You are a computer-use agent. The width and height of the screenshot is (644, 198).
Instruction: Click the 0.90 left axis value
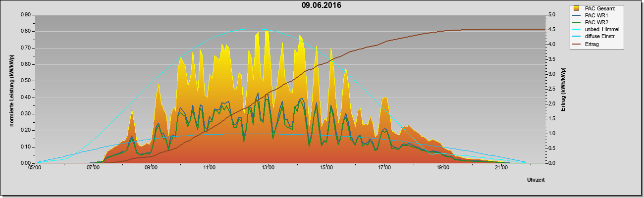pos(25,15)
